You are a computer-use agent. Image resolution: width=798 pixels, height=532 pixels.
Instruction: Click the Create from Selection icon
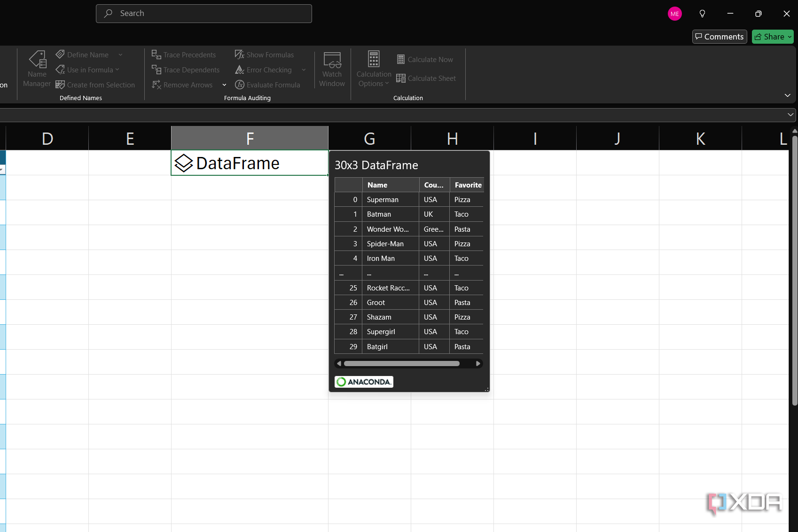pyautogui.click(x=60, y=85)
